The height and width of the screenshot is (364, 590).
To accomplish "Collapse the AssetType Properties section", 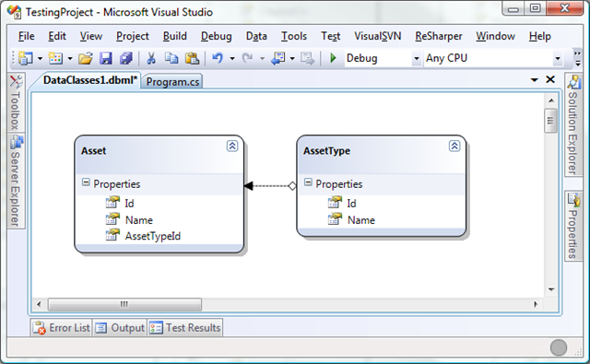I will tap(308, 182).
